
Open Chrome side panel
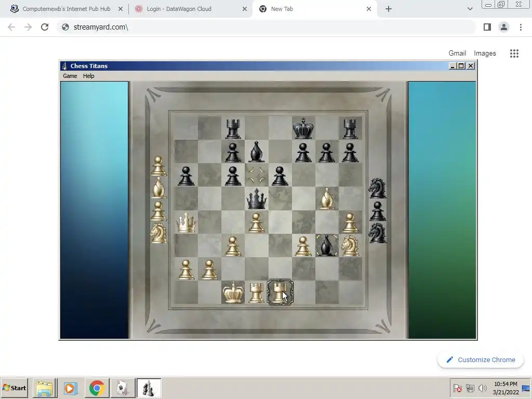click(487, 27)
